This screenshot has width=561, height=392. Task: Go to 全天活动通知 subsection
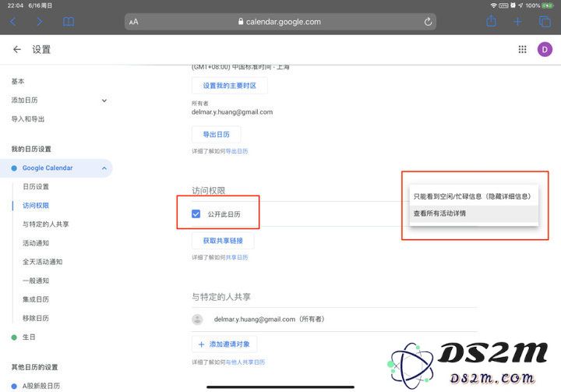pos(42,262)
